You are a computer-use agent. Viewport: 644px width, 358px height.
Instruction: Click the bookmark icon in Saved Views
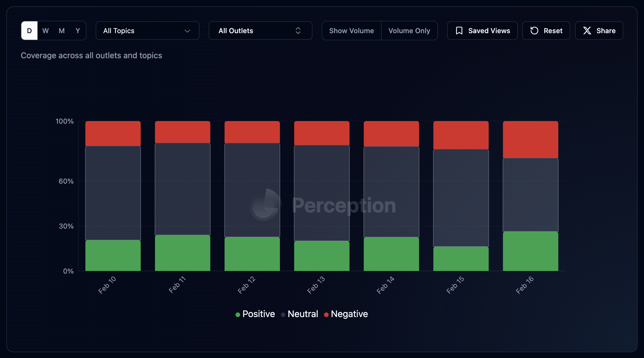459,31
